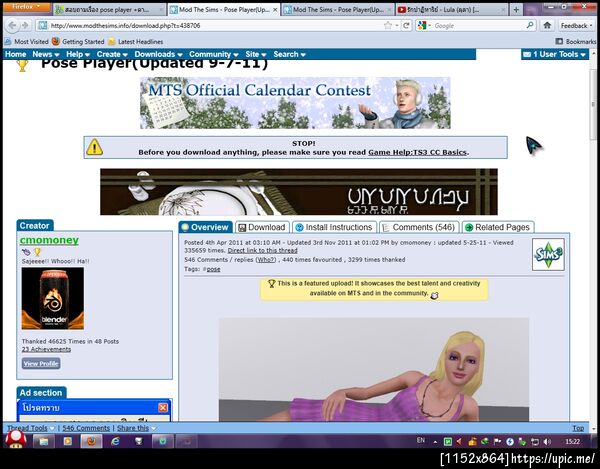Open Game Help:TS3 CC Basics link
600x469 pixels.
[x=417, y=152]
